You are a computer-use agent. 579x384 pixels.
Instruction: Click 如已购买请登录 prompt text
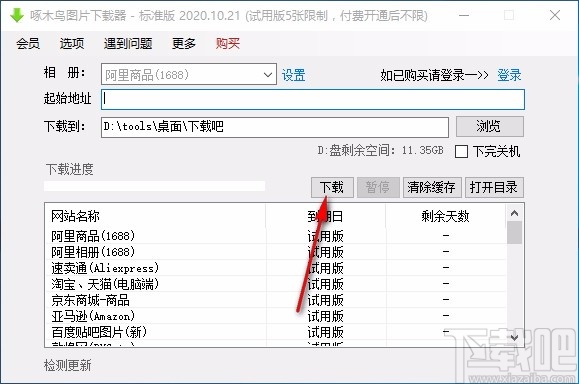click(x=435, y=75)
